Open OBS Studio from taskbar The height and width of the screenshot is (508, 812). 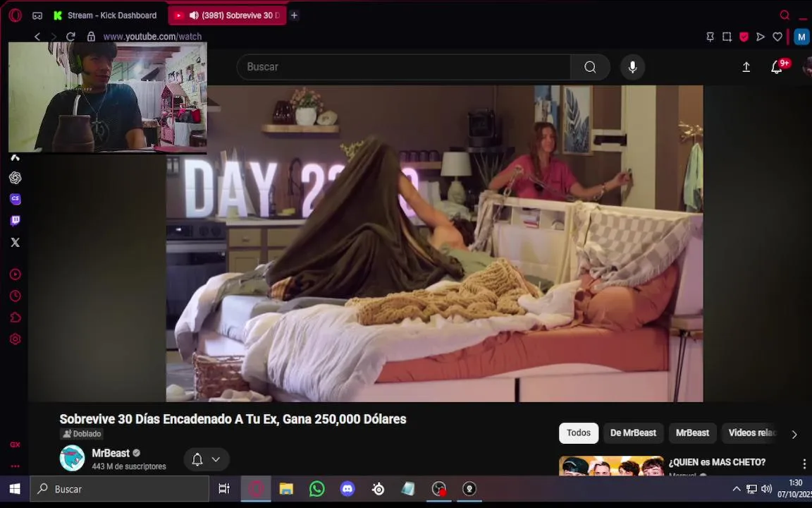(438, 489)
